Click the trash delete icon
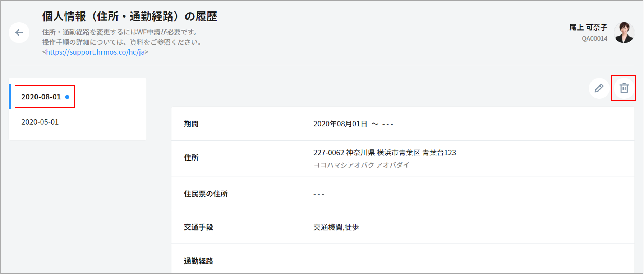 [624, 88]
